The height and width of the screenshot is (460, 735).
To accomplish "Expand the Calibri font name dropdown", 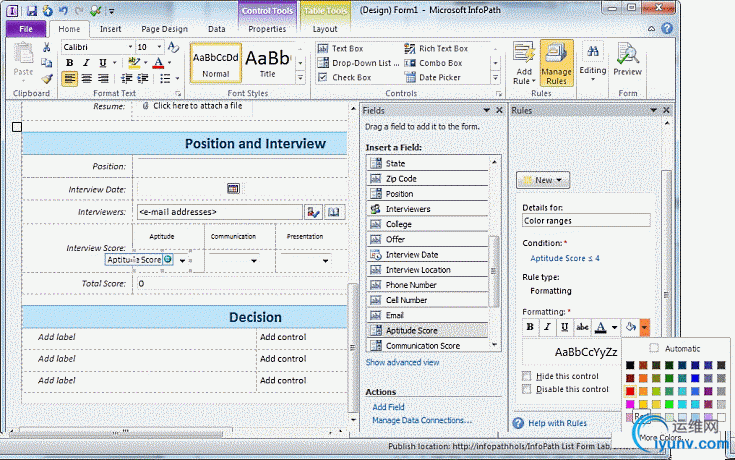I will click(x=127, y=47).
